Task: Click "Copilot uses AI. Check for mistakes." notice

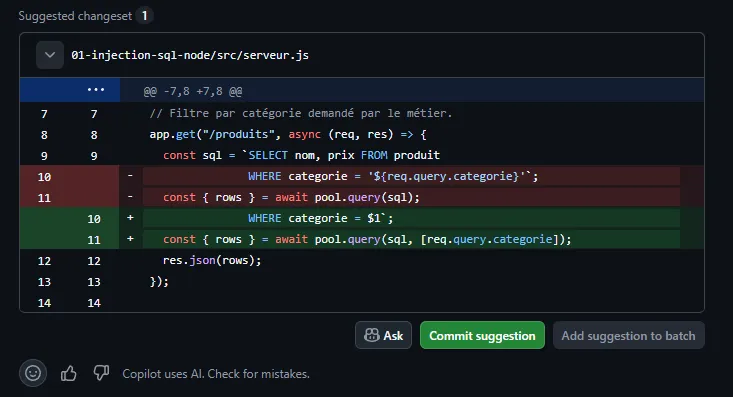Action: [x=216, y=374]
